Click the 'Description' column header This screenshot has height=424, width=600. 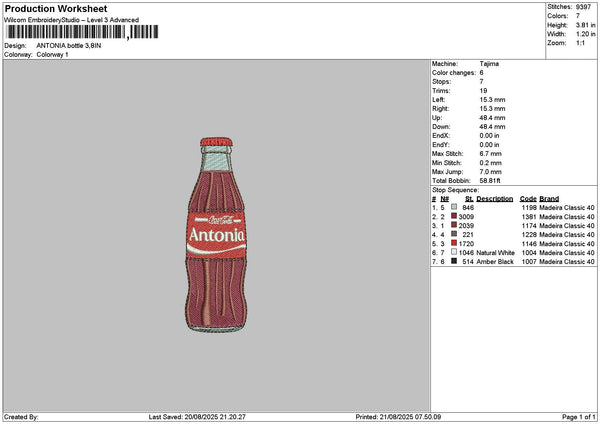(x=495, y=199)
